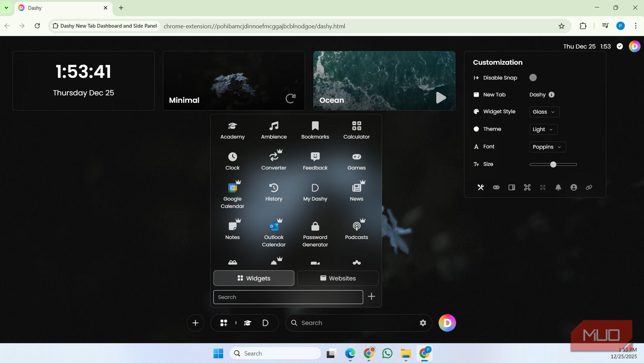Image resolution: width=644 pixels, height=363 pixels.
Task: Open the customization tools icon
Action: (x=480, y=187)
